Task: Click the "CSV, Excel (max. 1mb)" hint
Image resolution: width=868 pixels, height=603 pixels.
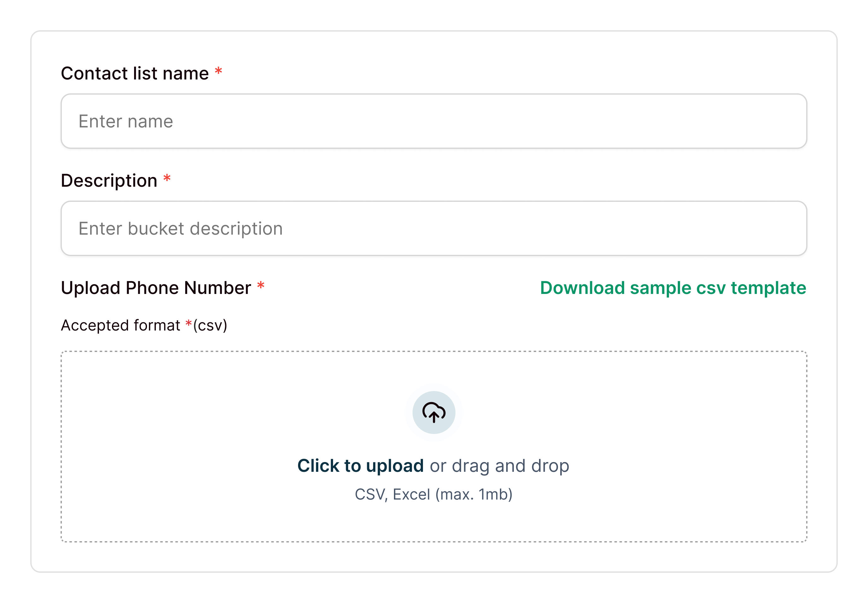Action: [433, 494]
